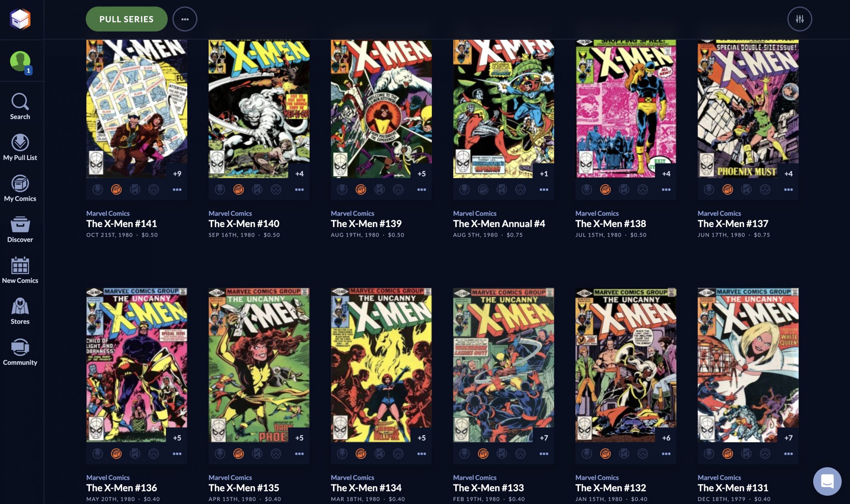Open My Comics in sidebar
Image resolution: width=850 pixels, height=504 pixels.
pos(20,189)
